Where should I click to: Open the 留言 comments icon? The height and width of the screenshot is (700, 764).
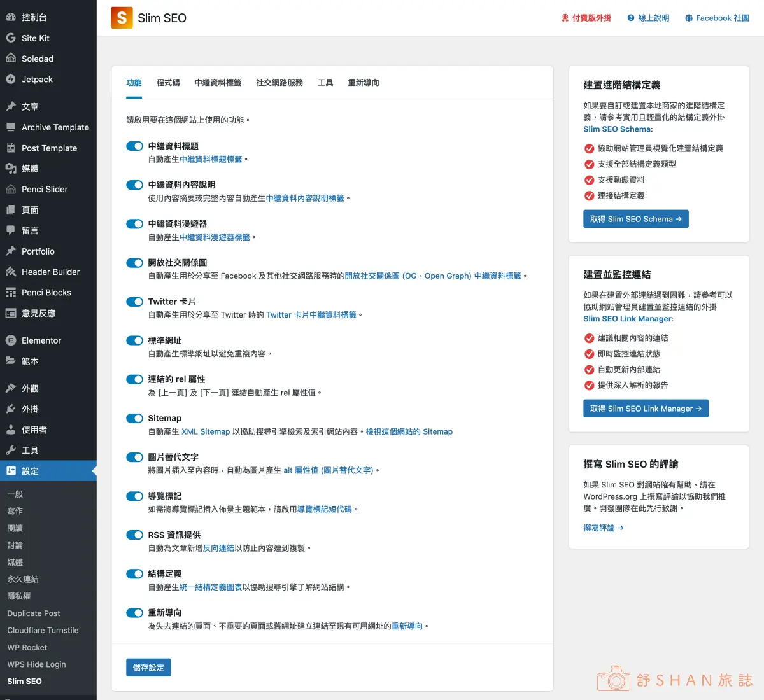tap(11, 230)
